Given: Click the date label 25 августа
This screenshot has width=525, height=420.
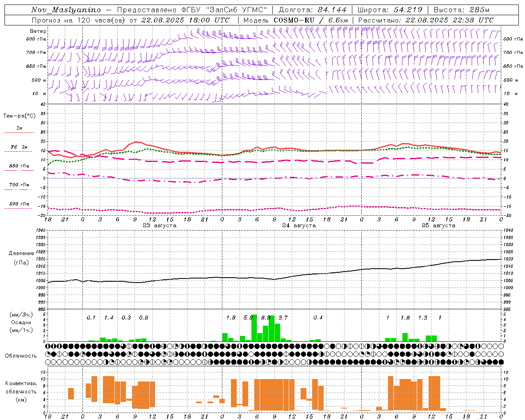Looking at the screenshot, I should tap(438, 226).
